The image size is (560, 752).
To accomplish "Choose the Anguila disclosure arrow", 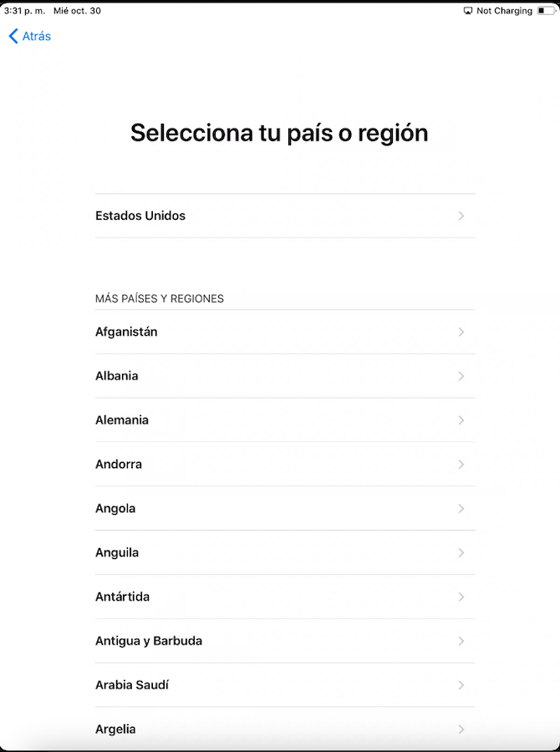I will (461, 552).
